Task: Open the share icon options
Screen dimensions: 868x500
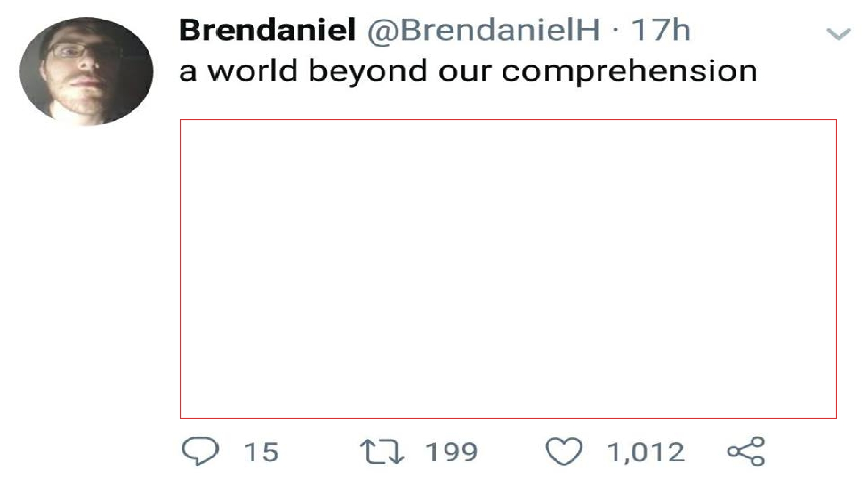Action: pyautogui.click(x=746, y=451)
